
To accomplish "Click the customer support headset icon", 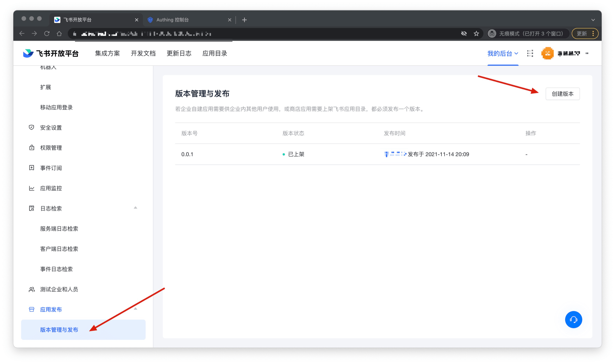I will 573,320.
